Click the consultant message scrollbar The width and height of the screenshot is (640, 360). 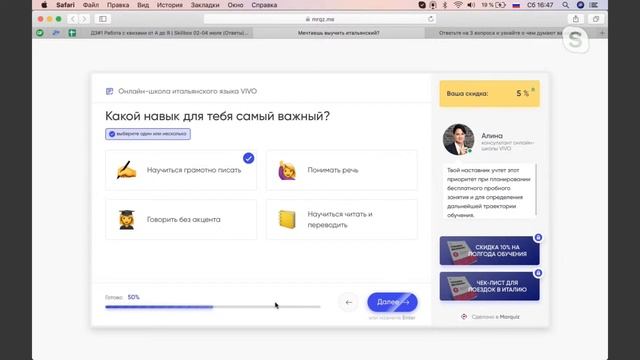536,190
